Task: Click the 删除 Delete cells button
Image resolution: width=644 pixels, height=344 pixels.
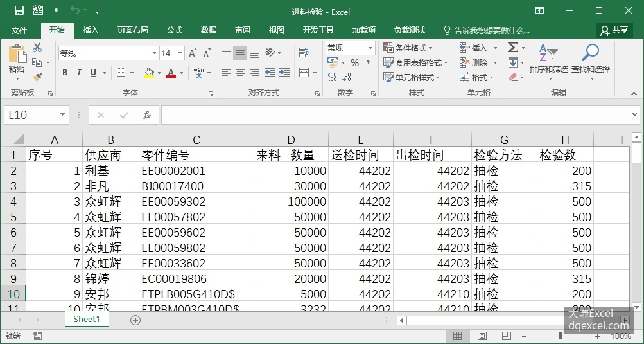Action: pyautogui.click(x=478, y=62)
